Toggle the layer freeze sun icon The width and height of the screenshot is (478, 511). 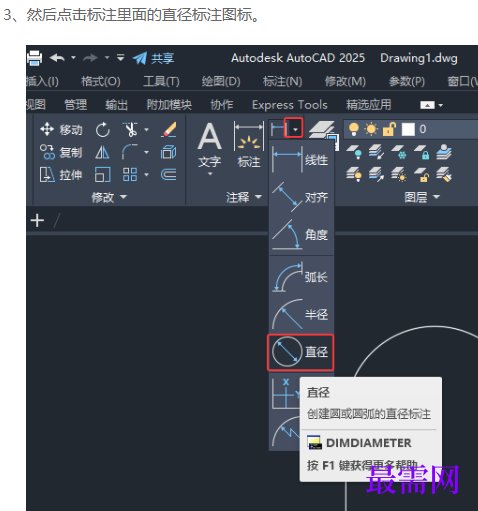(x=371, y=129)
